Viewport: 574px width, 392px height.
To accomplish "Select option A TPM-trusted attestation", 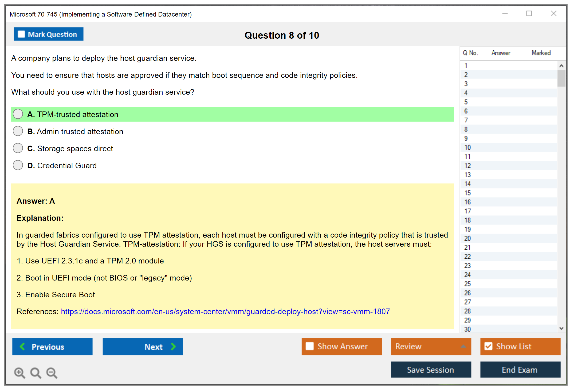I will [18, 114].
